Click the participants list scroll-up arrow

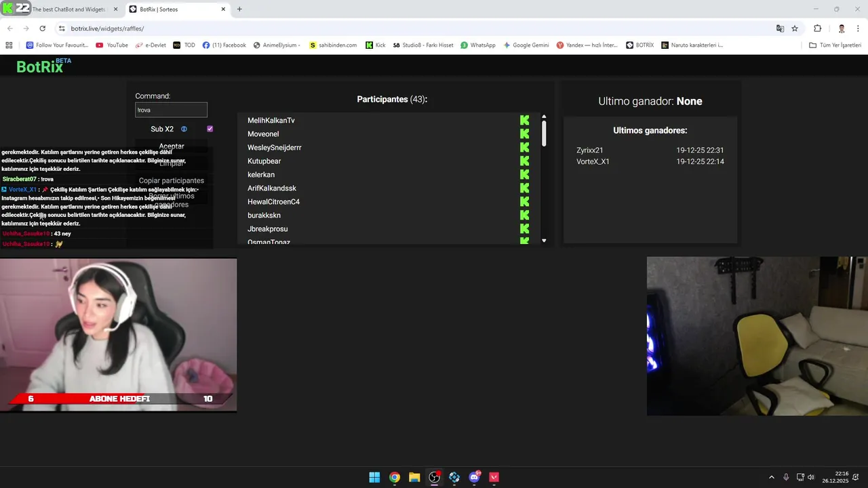[544, 117]
